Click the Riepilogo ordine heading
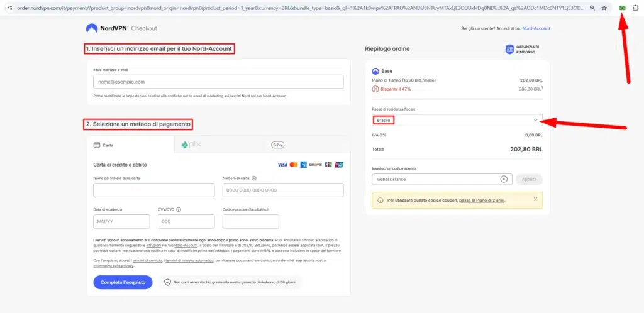Screen dimensions: 644x313 tap(387, 49)
